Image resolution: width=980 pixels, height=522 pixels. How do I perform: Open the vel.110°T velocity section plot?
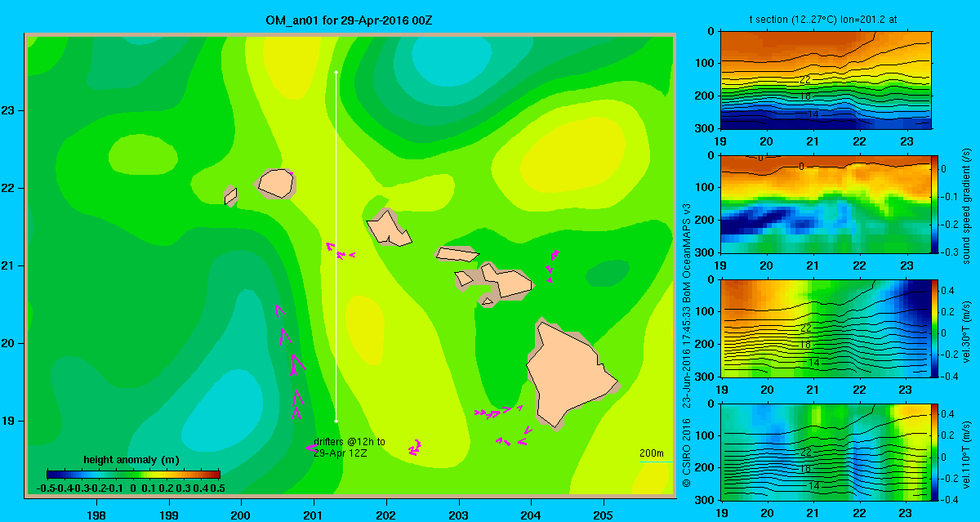pos(826,451)
